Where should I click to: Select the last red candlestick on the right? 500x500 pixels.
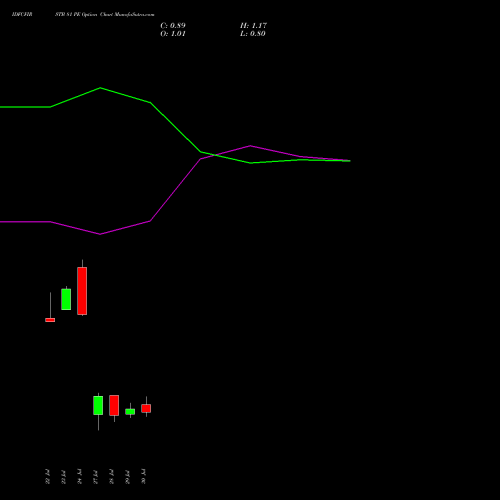[146, 408]
